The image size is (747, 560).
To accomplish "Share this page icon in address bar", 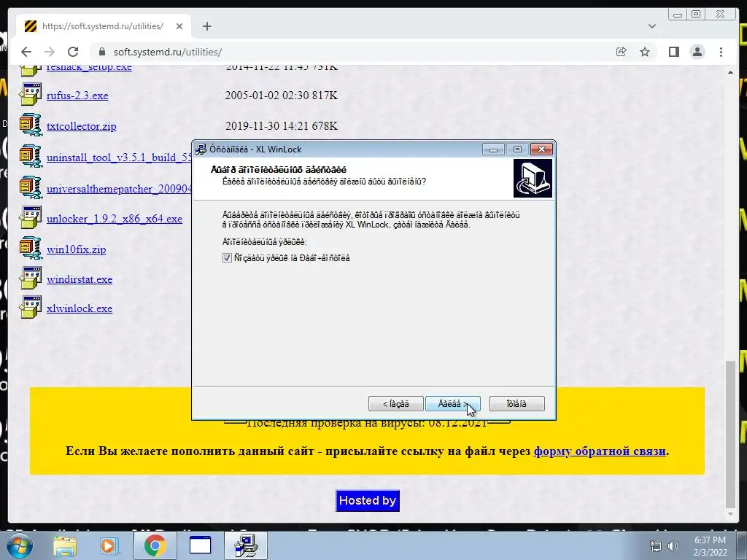I will (x=621, y=52).
